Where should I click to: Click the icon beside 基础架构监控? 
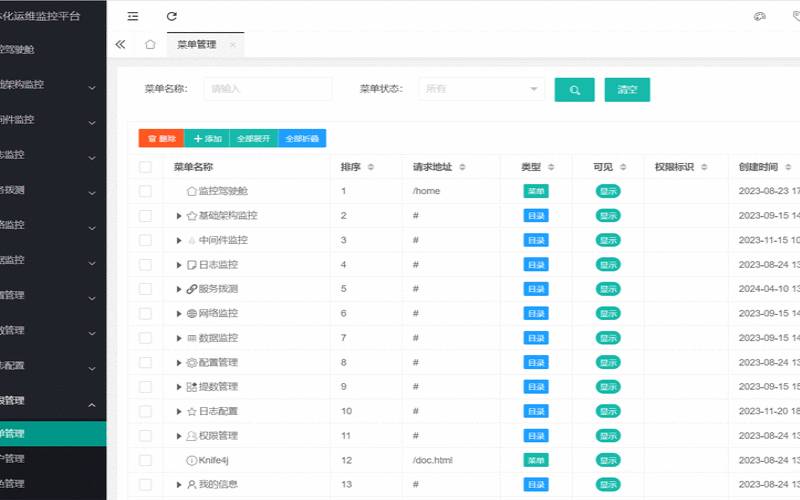[x=191, y=215]
